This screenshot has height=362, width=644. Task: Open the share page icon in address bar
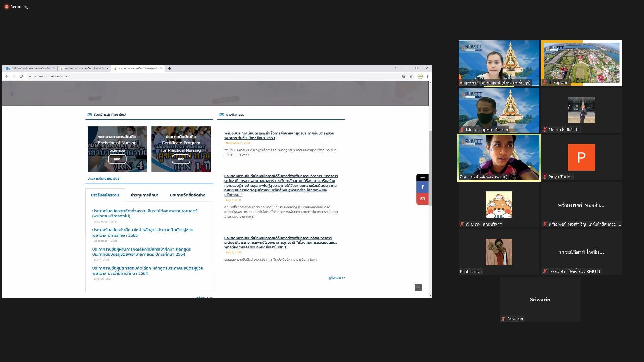pos(404,76)
